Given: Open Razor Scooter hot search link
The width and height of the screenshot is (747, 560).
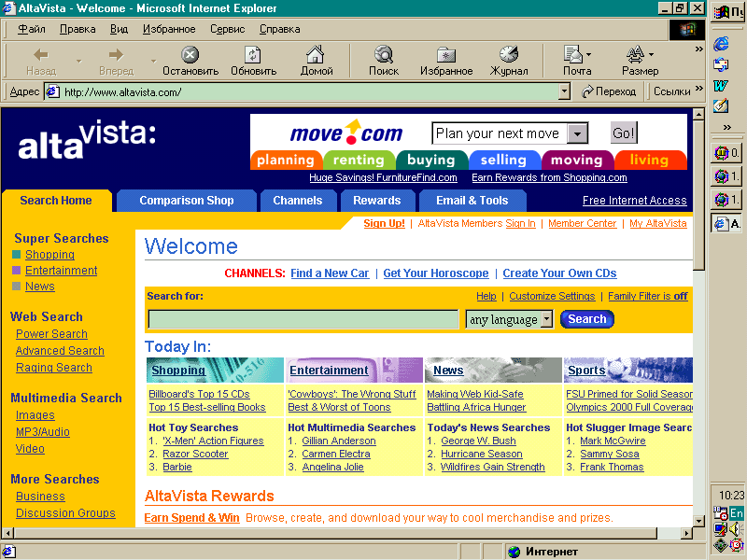Looking at the screenshot, I should click(195, 454).
